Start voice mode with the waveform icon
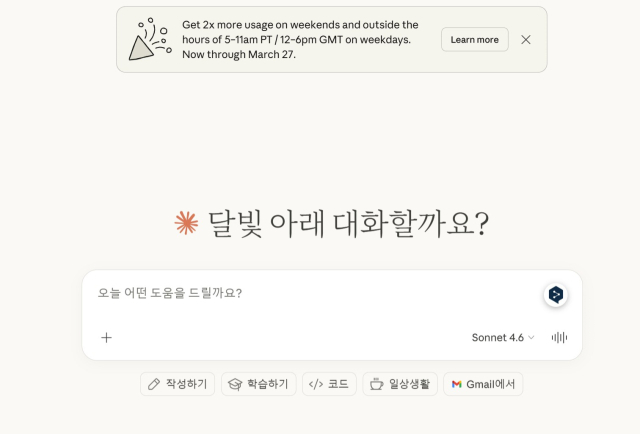640x434 pixels. [559, 338]
